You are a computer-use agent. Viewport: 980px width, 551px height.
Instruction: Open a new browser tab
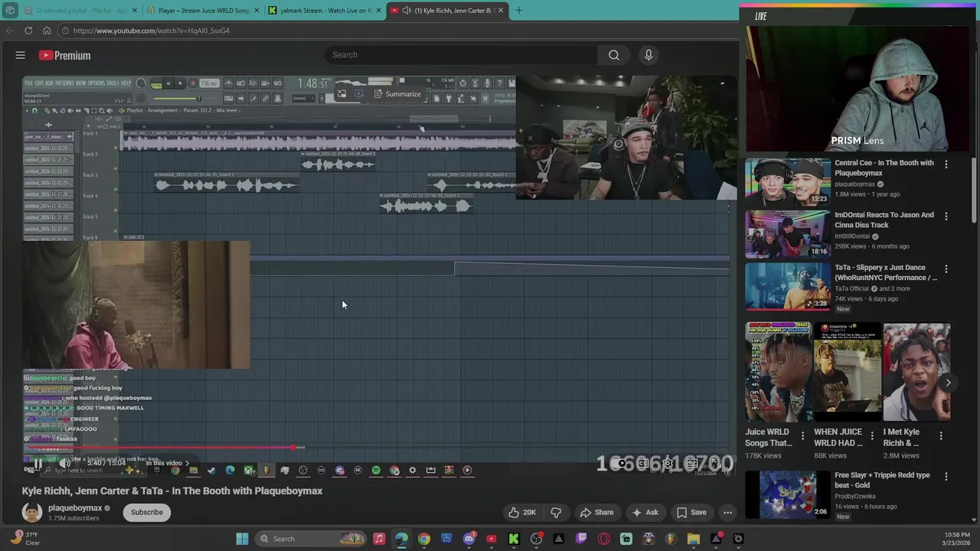pos(518,11)
